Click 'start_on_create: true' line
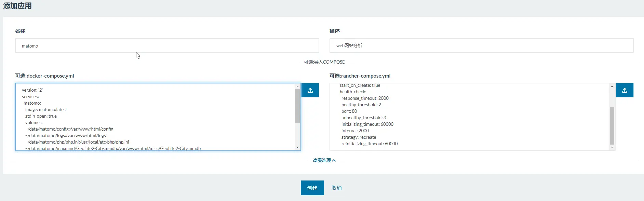This screenshot has height=201, width=644. [360, 85]
